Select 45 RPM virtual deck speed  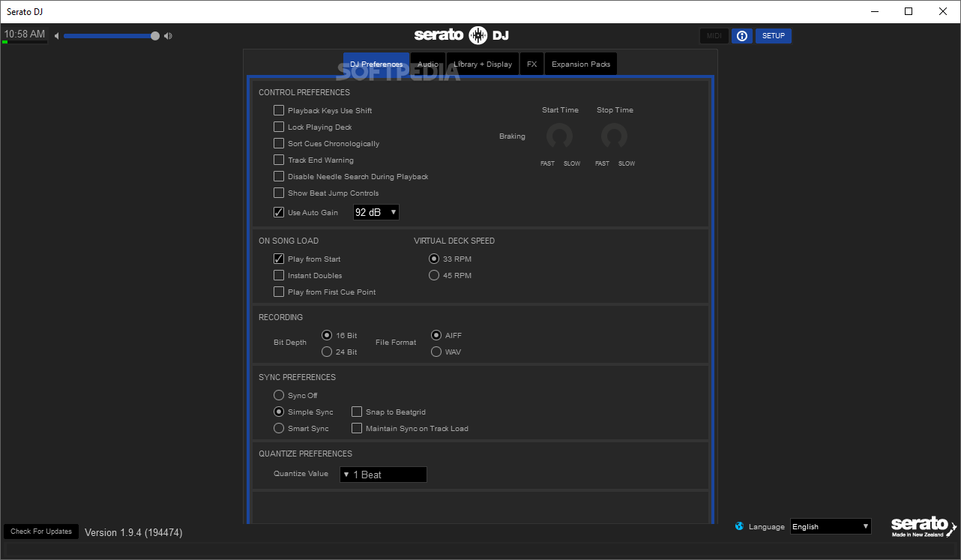click(434, 275)
